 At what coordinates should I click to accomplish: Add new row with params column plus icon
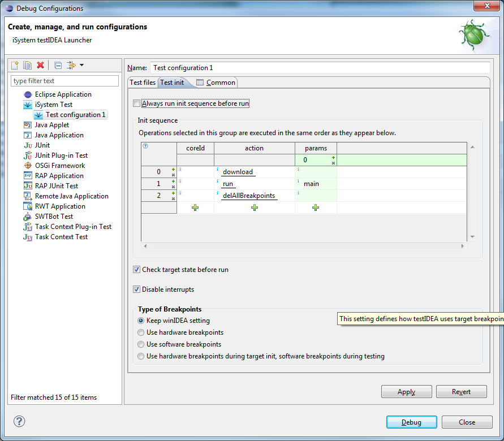click(316, 207)
